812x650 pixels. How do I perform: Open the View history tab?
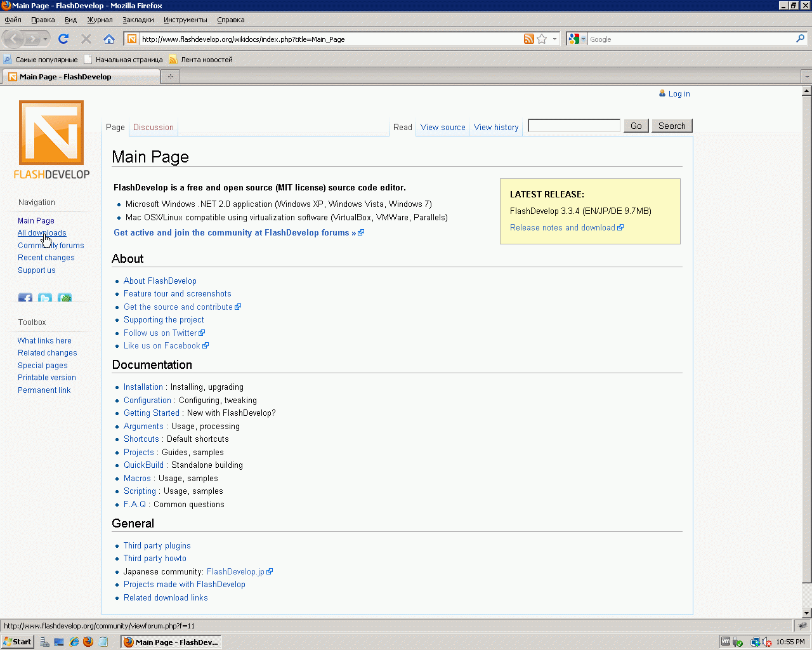(x=496, y=128)
